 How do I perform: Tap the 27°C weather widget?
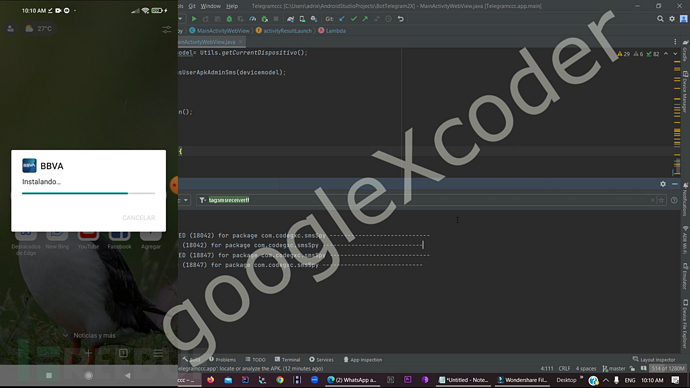pos(39,29)
